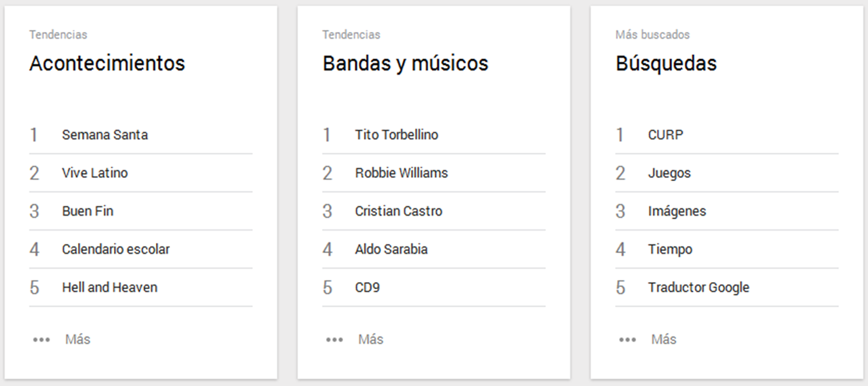The height and width of the screenshot is (386, 868).
Task: Select Vive Latino from events list
Action: tap(94, 173)
